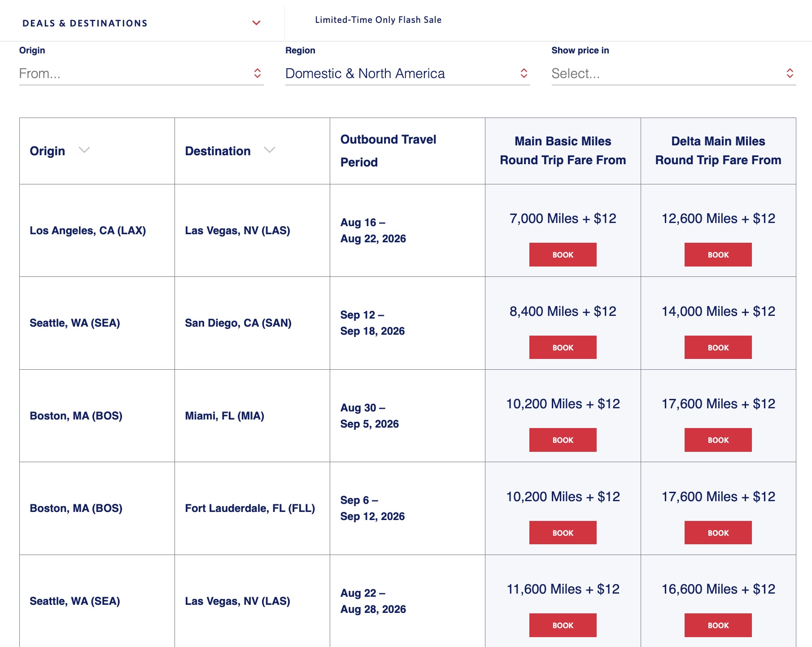Image resolution: width=812 pixels, height=647 pixels.
Task: Click the Delta Main Miles column header
Action: click(718, 151)
